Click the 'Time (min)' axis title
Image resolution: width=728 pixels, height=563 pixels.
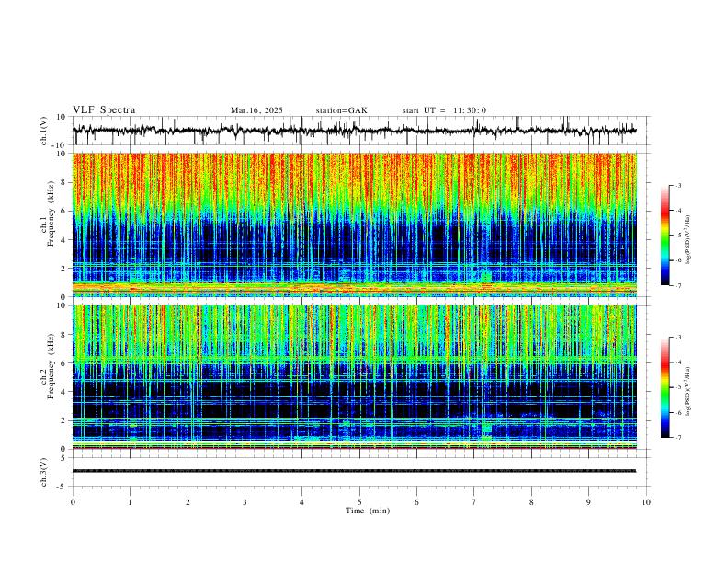click(368, 511)
